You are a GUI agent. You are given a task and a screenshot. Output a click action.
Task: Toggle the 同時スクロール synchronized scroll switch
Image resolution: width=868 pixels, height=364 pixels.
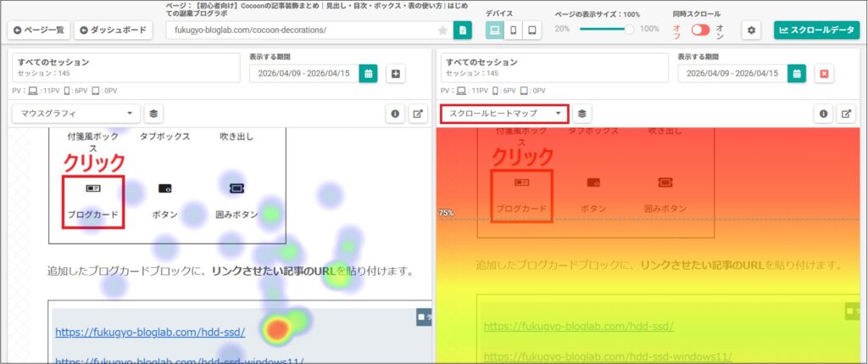[700, 30]
